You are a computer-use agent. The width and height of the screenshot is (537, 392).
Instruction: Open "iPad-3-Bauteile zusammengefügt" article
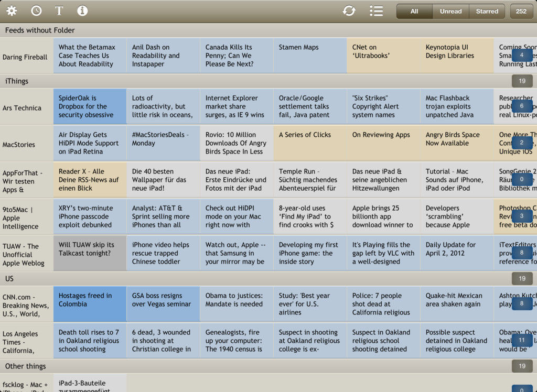pyautogui.click(x=90, y=384)
